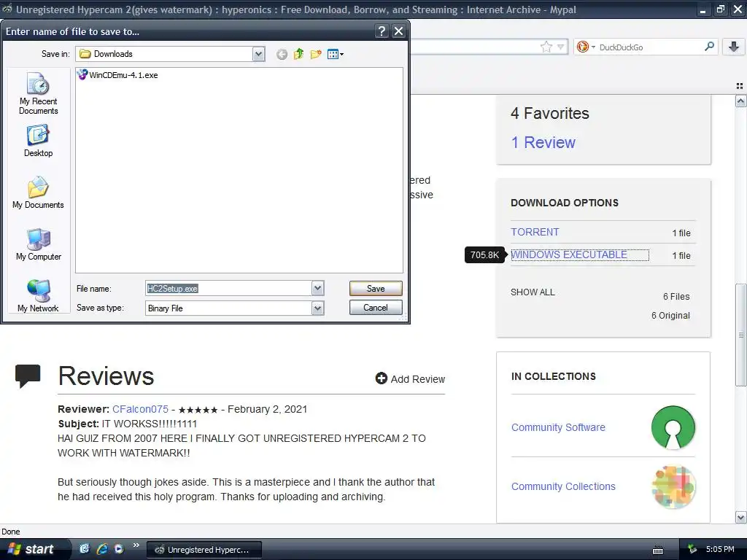This screenshot has width=747, height=560.
Task: Expand the File name dropdown arrow
Action: click(x=318, y=289)
